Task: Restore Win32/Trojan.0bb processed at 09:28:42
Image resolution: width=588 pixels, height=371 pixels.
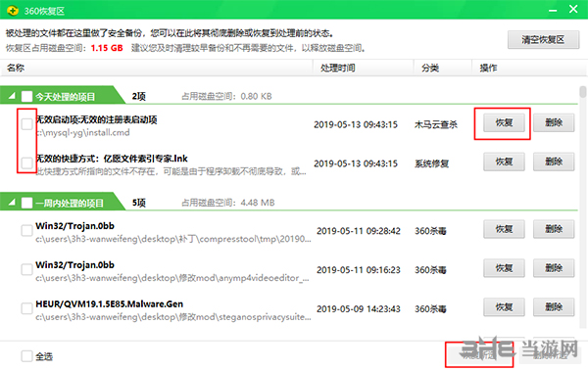Action: 504,229
